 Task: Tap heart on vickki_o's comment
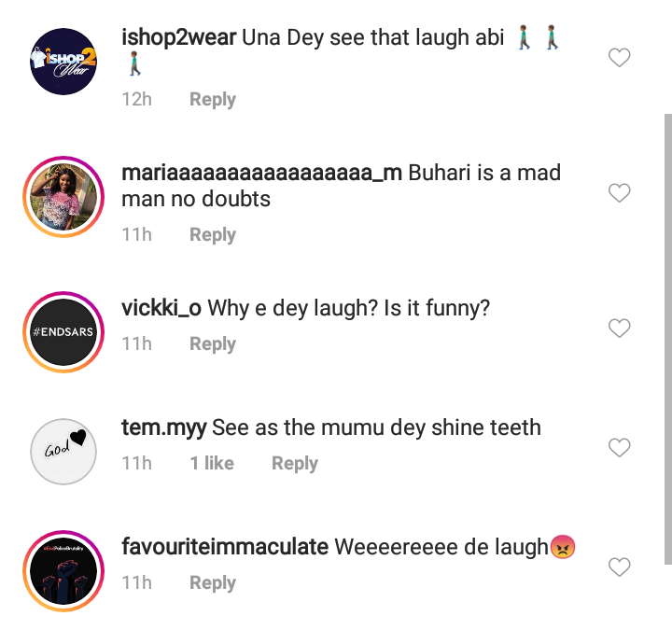point(619,329)
